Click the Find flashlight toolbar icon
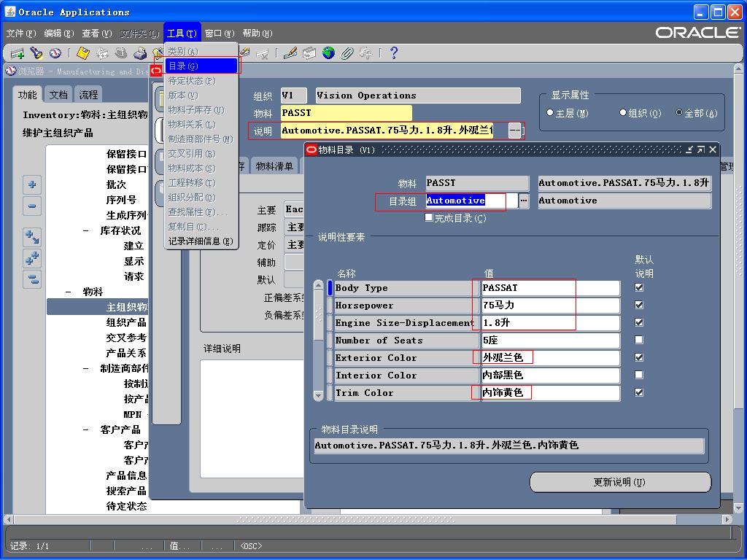This screenshot has height=560, width=747. (x=36, y=52)
